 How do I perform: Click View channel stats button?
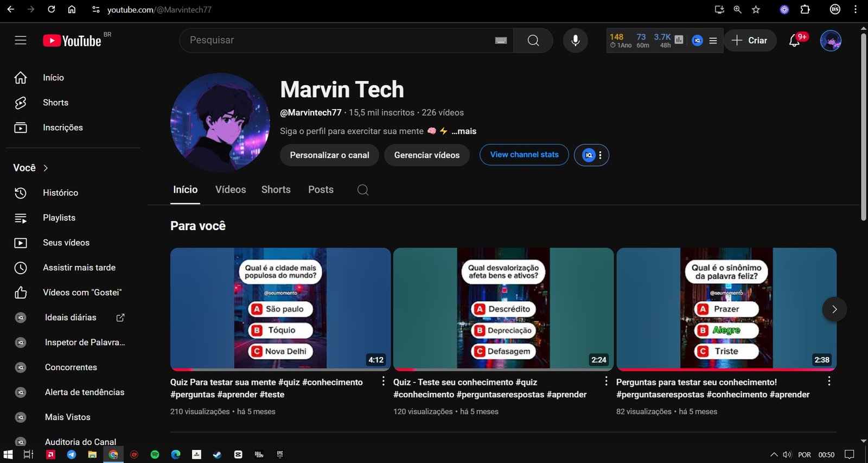point(524,155)
